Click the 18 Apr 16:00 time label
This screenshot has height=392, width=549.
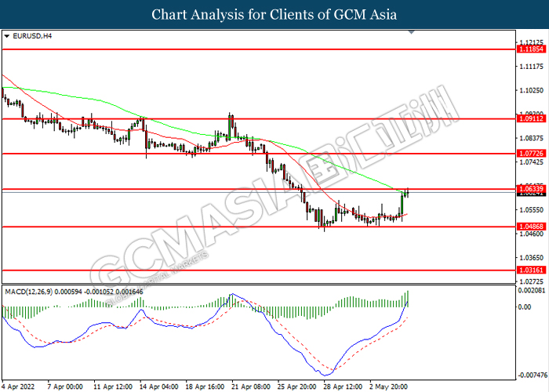pyautogui.click(x=205, y=387)
